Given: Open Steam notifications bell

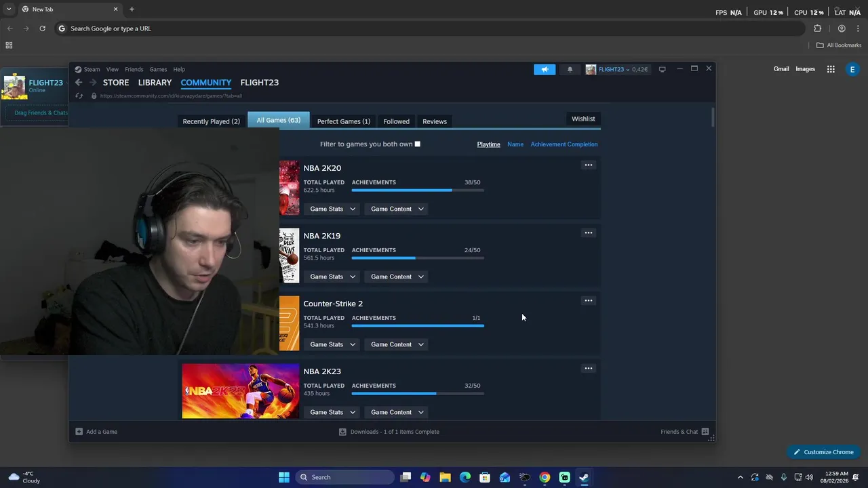Looking at the screenshot, I should coord(570,69).
